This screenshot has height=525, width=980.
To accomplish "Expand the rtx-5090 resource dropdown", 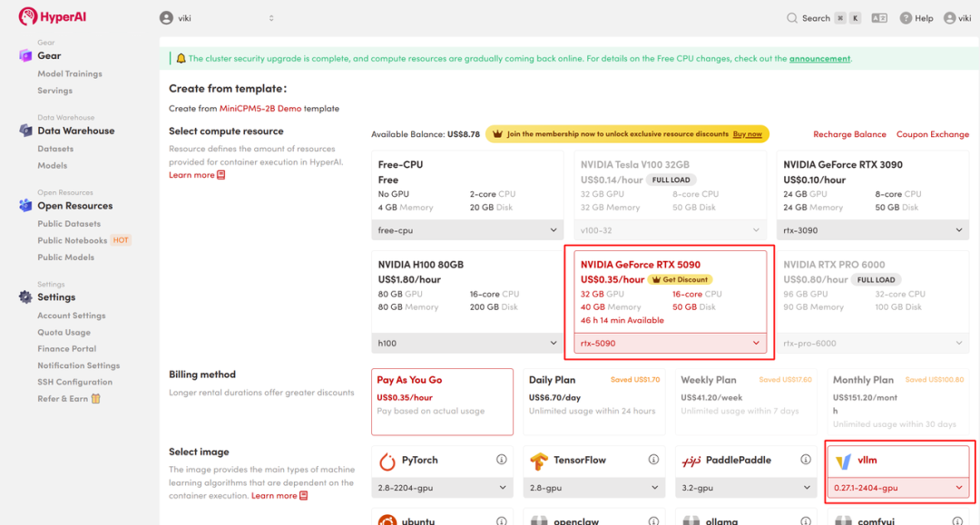I will [670, 344].
